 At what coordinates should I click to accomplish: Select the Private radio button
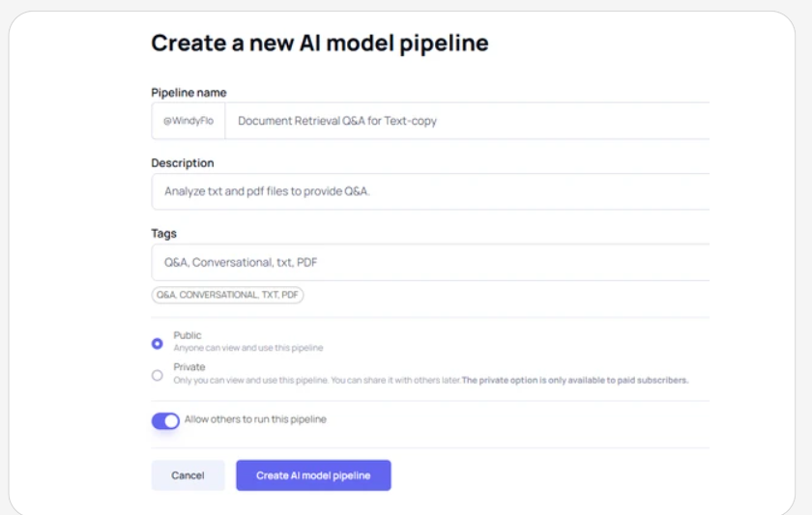coord(158,375)
